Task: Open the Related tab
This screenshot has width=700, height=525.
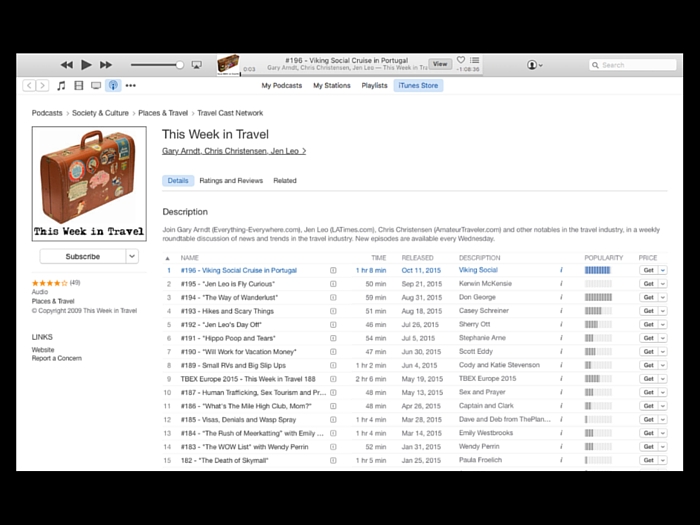Action: [285, 180]
